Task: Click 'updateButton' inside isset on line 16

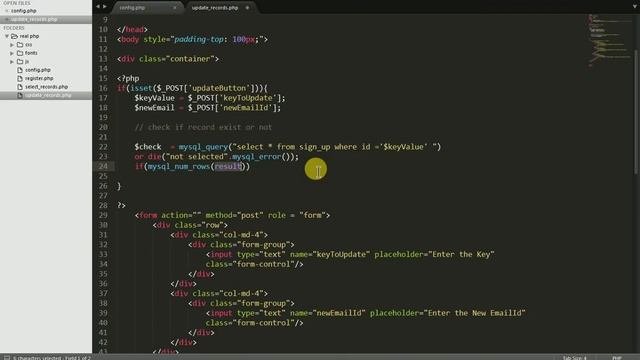Action: (219, 88)
